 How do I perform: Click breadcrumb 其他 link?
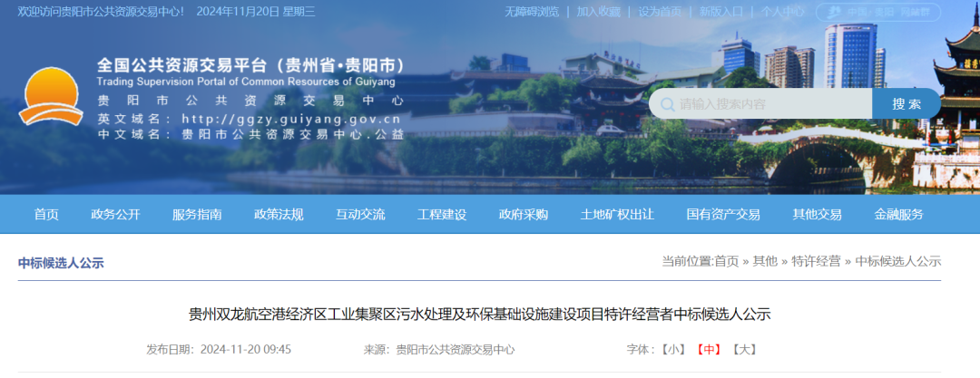pos(765,262)
